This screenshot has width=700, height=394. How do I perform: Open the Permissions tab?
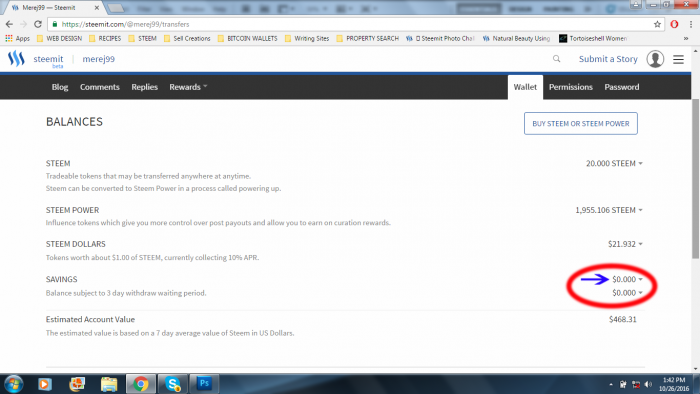pyautogui.click(x=571, y=87)
